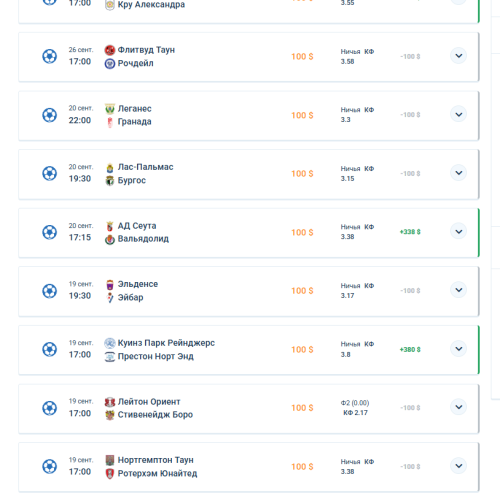The image size is (500, 496).
Task: Expand the Нортгемптон Таун bet details
Action: pos(459,466)
